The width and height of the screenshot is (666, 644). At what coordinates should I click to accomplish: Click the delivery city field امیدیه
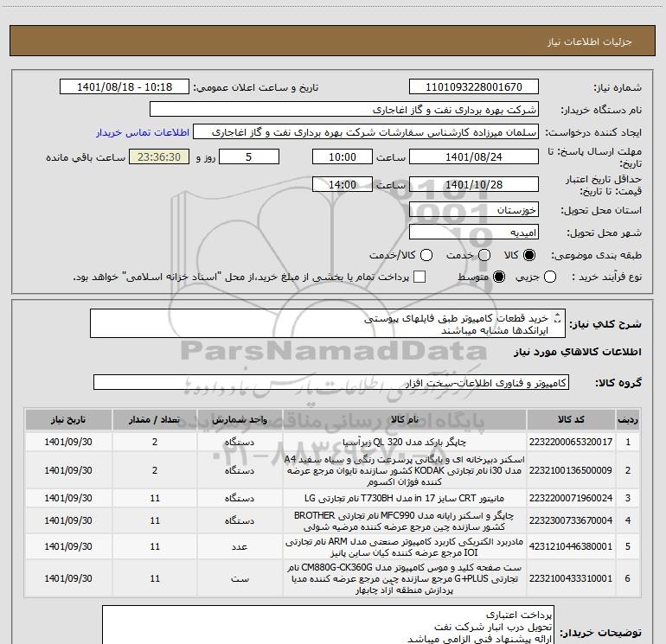tap(474, 233)
